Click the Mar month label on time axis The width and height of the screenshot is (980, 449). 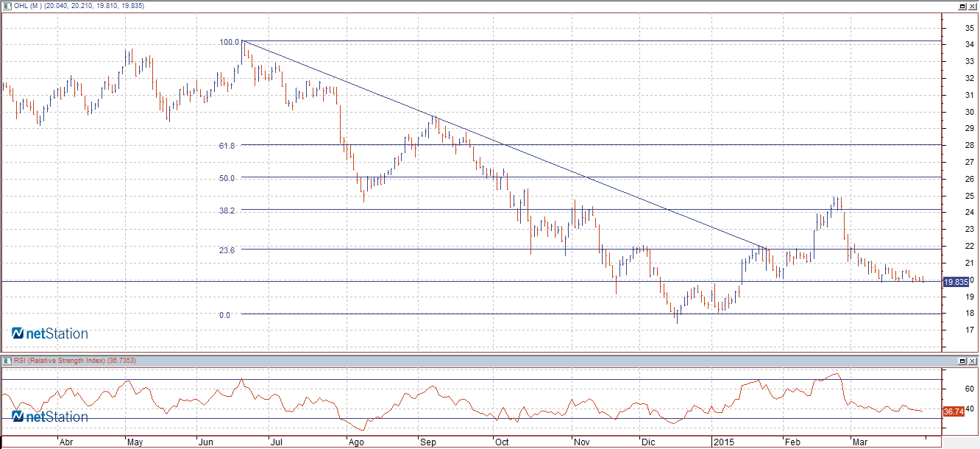point(859,443)
